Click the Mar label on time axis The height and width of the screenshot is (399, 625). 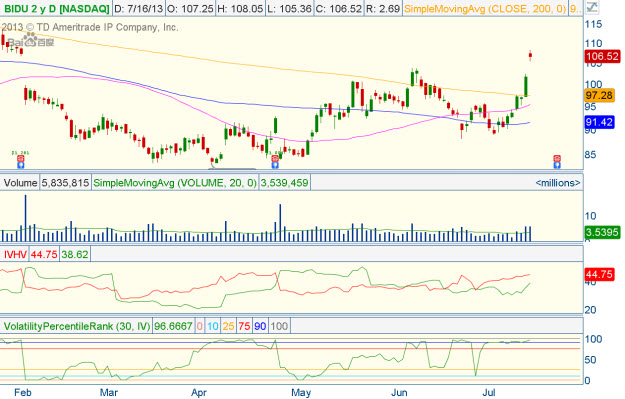coord(108,393)
